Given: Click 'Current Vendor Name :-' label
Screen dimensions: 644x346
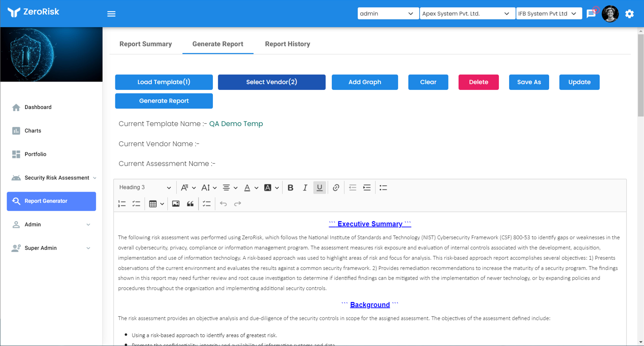Looking at the screenshot, I should coord(159,144).
